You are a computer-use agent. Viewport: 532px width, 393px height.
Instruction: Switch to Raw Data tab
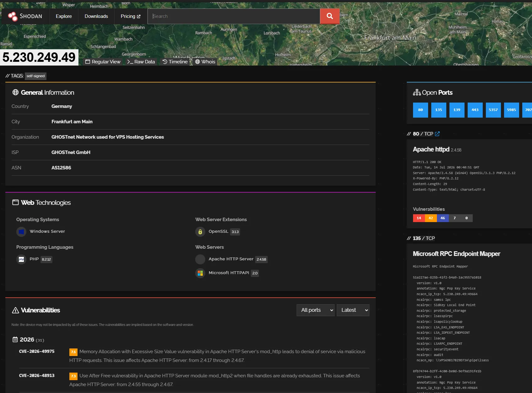point(141,62)
